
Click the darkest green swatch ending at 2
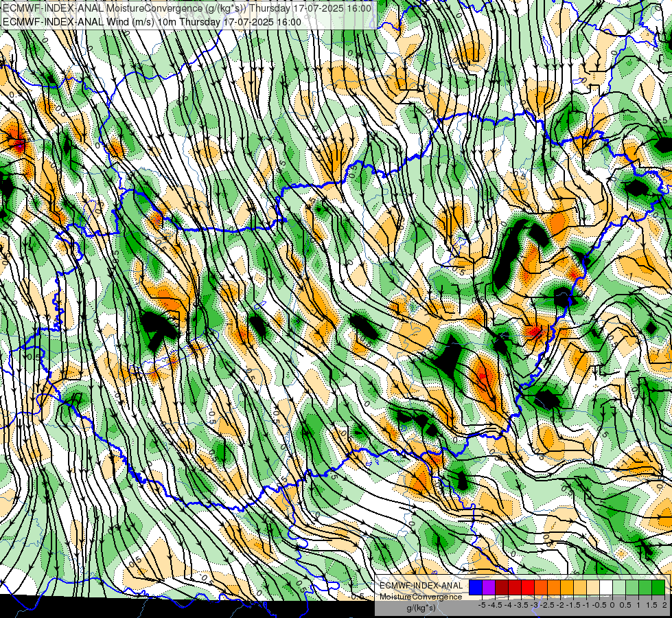click(x=658, y=588)
